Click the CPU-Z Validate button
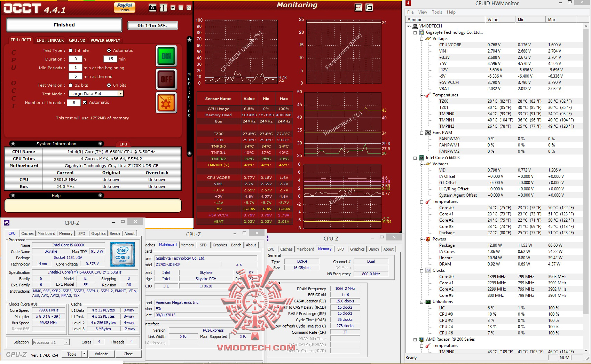This screenshot has width=591, height=364. point(101,354)
